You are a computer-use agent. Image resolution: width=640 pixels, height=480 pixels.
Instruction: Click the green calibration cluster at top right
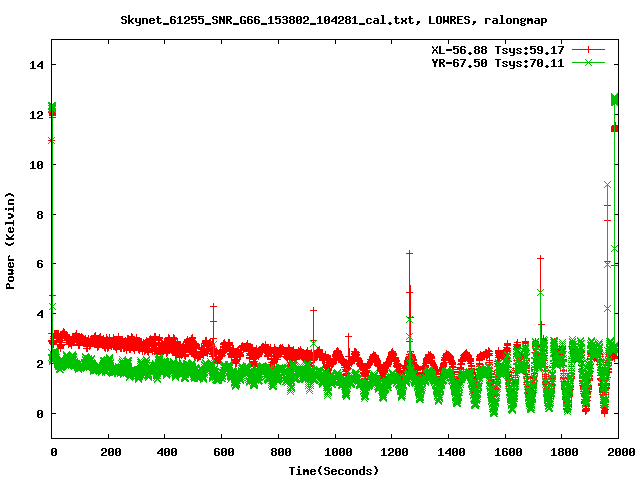click(614, 100)
